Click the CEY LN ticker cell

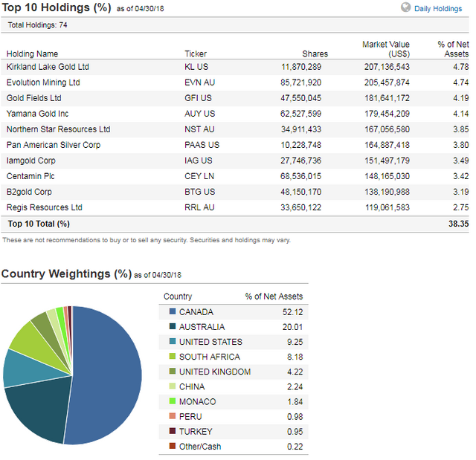(x=199, y=176)
